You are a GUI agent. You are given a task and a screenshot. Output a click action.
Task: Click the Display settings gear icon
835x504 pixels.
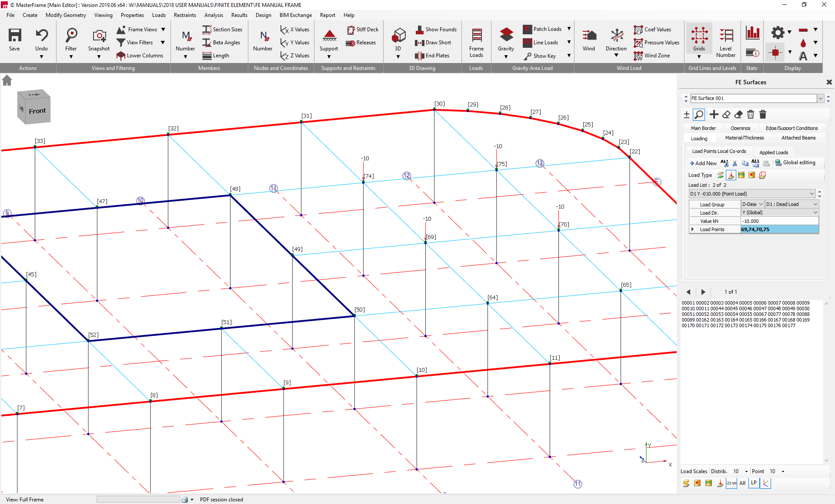(778, 33)
